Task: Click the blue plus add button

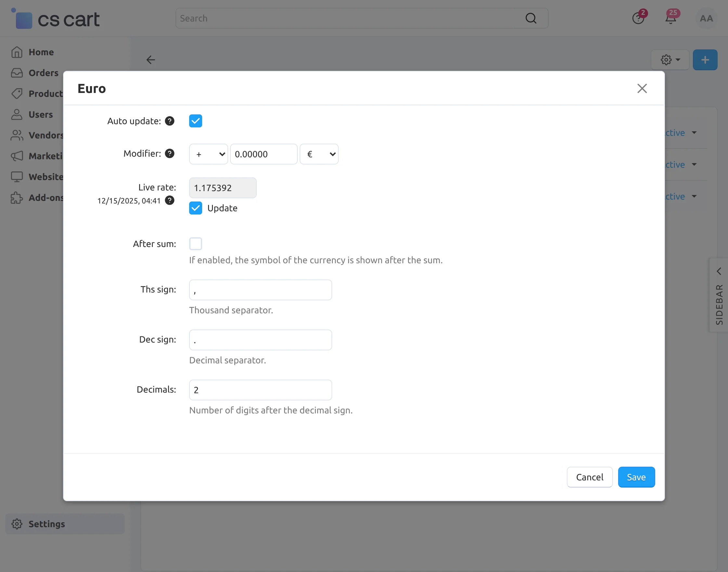Action: [x=705, y=60]
